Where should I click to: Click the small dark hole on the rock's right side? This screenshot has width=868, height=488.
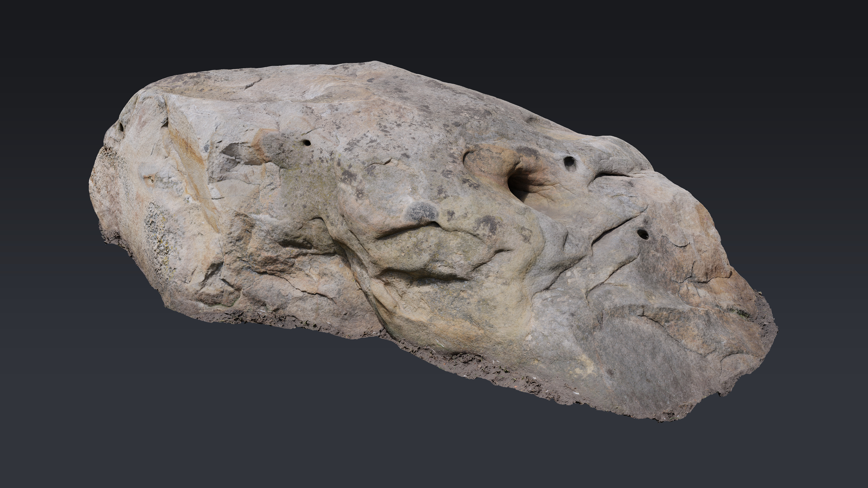pyautogui.click(x=643, y=235)
